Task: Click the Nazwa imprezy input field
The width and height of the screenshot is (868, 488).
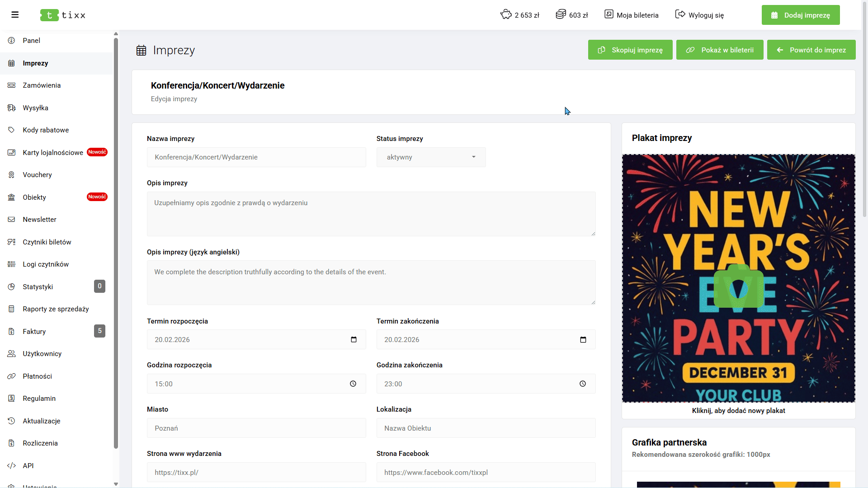Action: click(256, 157)
